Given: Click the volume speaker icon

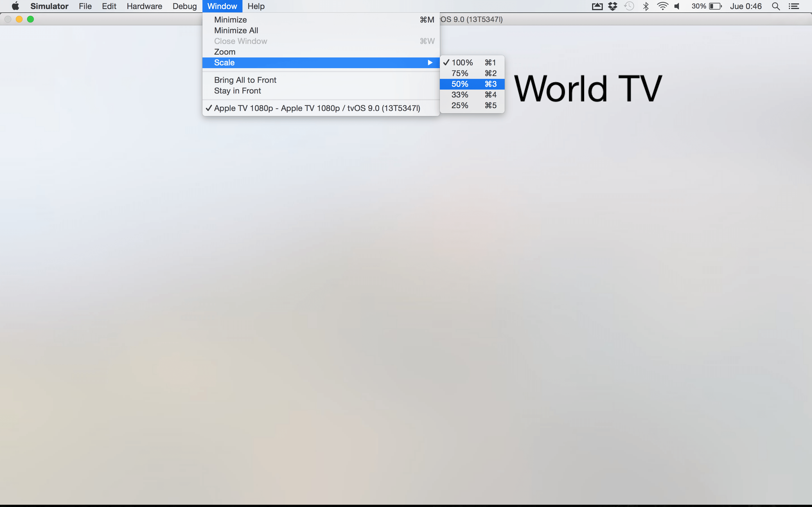Looking at the screenshot, I should tap(677, 6).
